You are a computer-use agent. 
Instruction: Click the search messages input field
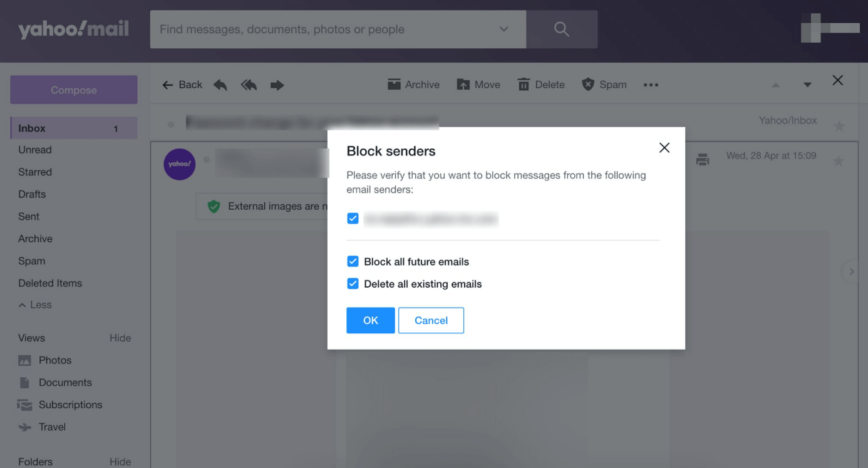point(326,29)
